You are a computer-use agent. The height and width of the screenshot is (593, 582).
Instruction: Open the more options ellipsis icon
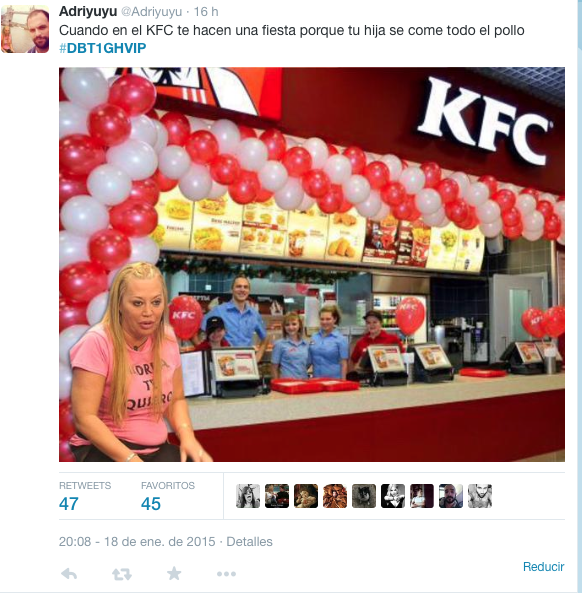coord(227,574)
